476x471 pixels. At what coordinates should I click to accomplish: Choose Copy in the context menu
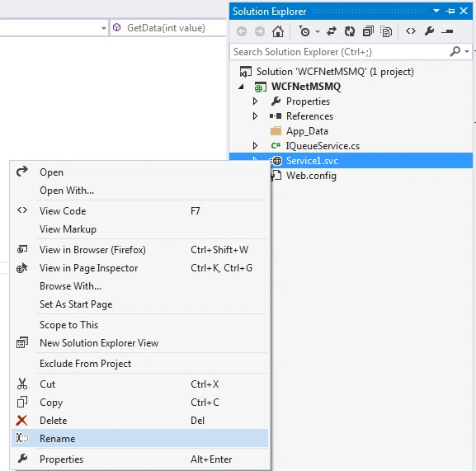click(x=139, y=403)
